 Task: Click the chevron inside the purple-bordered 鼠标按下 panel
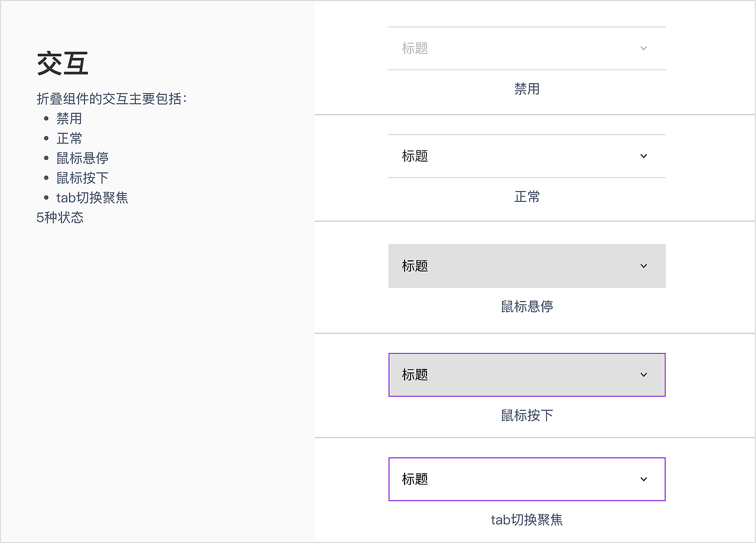643,375
